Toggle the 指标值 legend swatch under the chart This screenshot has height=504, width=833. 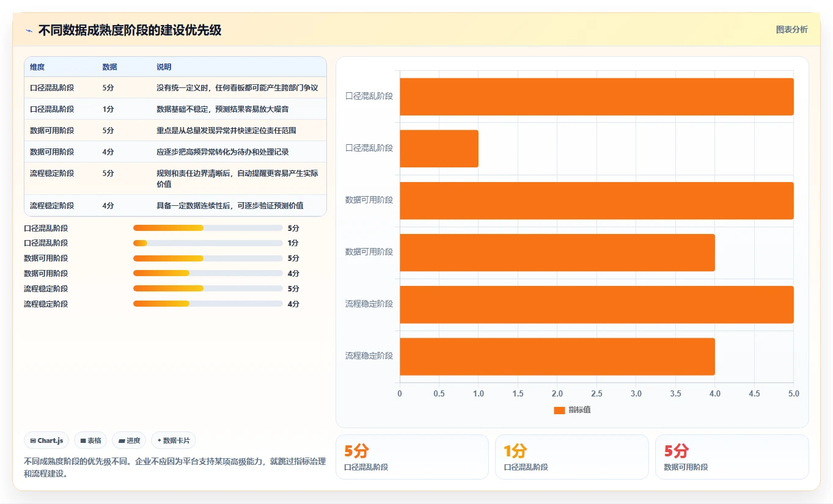point(559,410)
